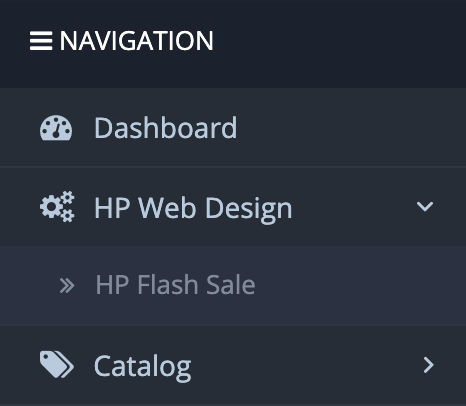
Task: Collapse HP Web Design using its down chevron
Action: pos(425,206)
